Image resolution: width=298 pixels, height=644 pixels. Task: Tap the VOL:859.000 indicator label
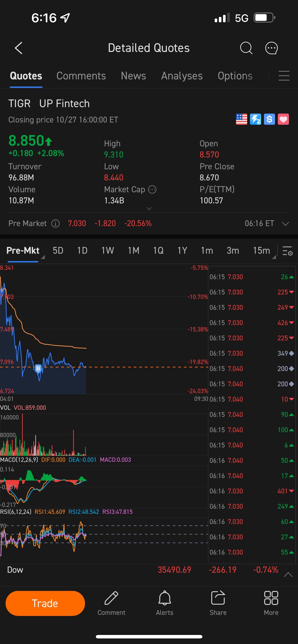click(x=30, y=408)
